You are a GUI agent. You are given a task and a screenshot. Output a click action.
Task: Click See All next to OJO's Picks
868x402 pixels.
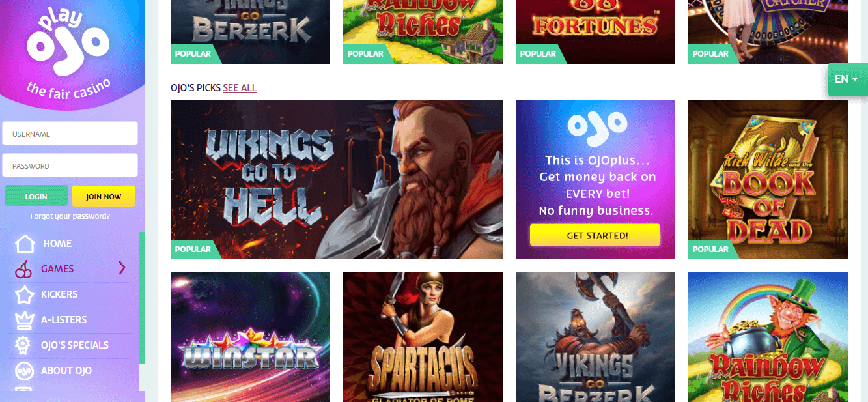[240, 88]
